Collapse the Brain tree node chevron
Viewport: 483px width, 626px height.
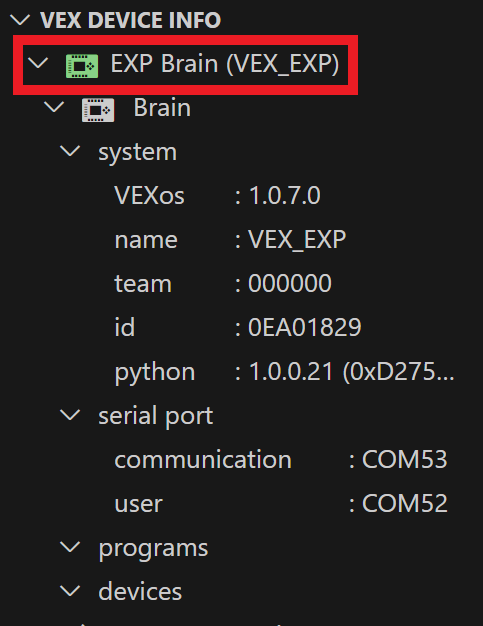pos(54,107)
